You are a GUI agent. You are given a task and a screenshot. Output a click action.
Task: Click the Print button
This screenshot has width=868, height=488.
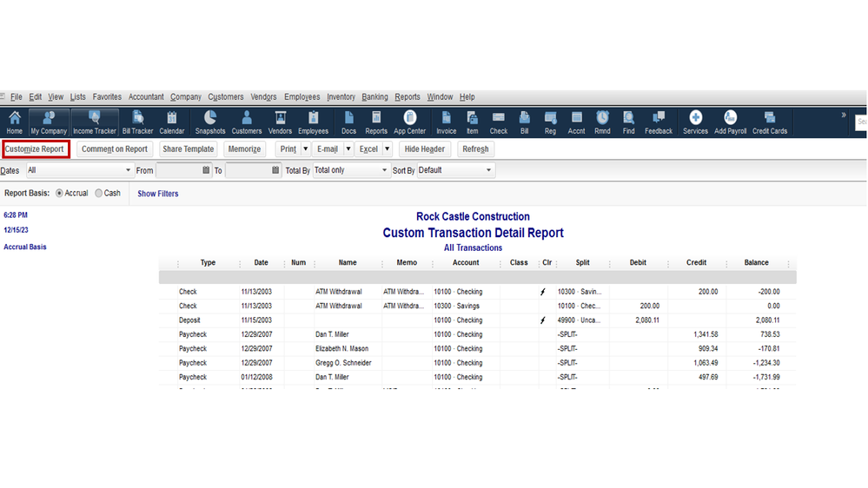click(x=288, y=148)
